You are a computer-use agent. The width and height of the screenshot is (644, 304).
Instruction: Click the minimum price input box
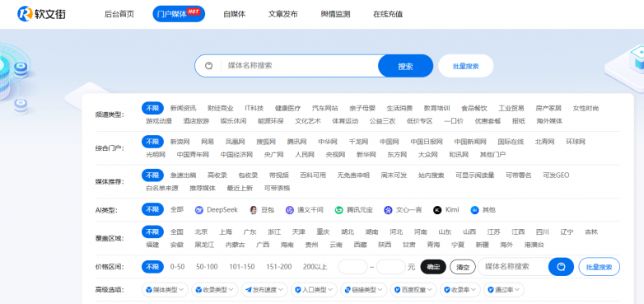[x=352, y=267]
